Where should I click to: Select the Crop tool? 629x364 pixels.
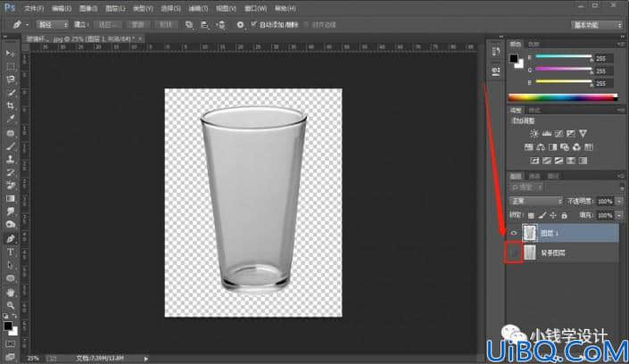click(11, 106)
